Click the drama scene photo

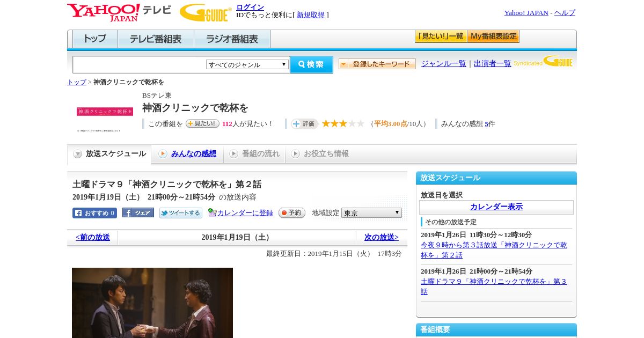coord(152,303)
